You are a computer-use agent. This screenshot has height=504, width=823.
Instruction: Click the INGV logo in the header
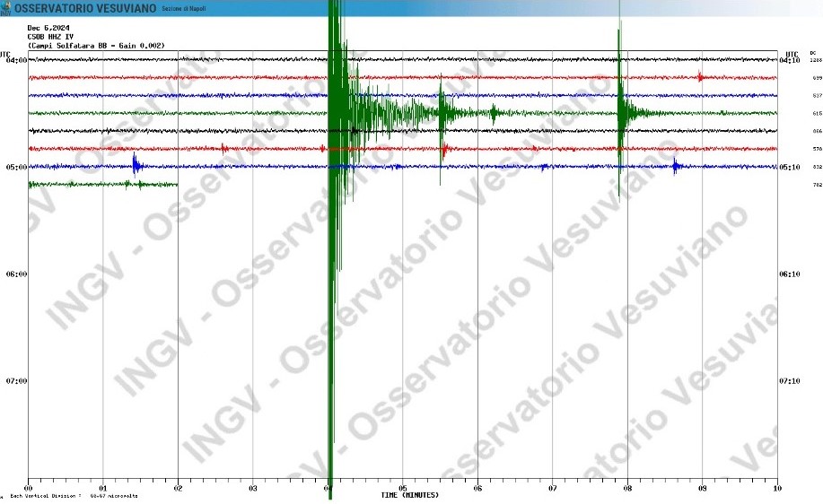(x=5, y=9)
